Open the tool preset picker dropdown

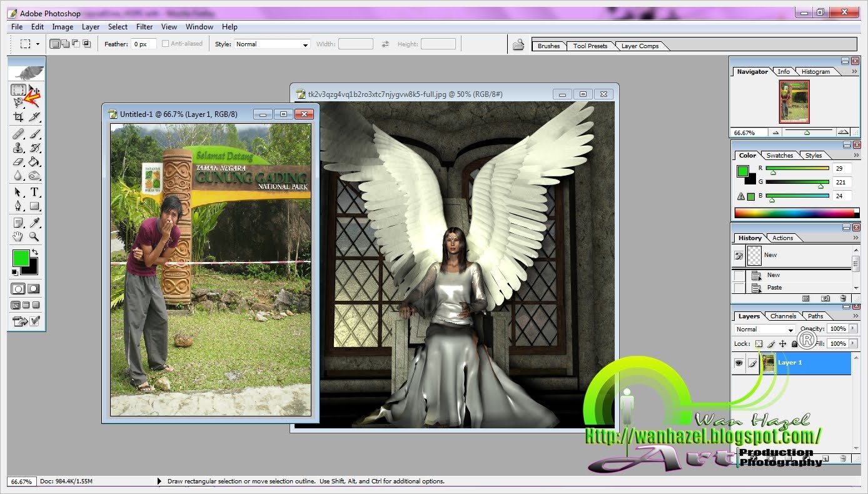pyautogui.click(x=38, y=44)
